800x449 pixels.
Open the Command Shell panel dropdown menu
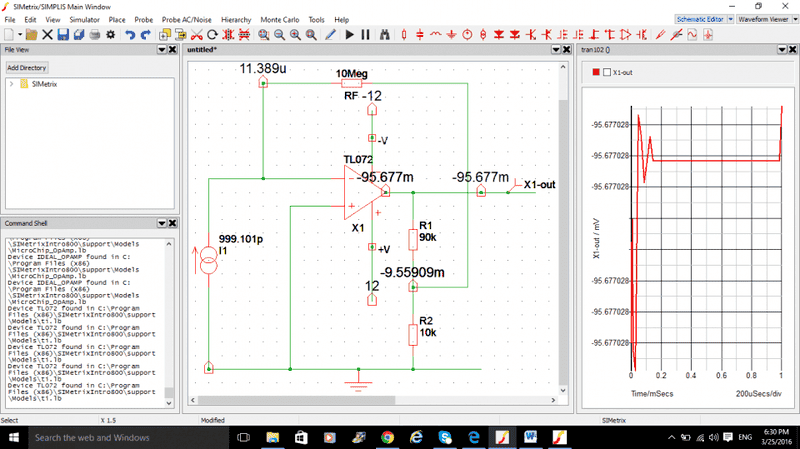[162, 223]
